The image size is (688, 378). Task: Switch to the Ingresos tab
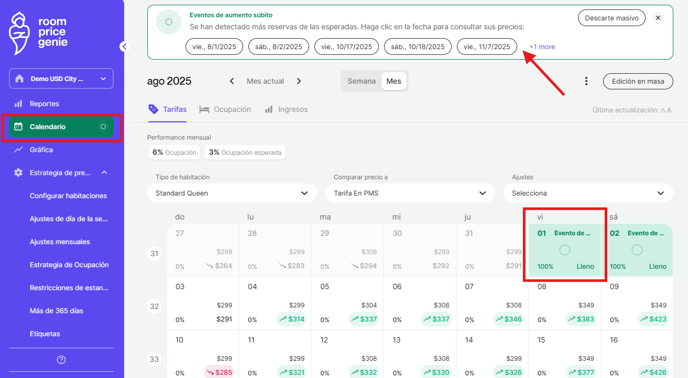pyautogui.click(x=286, y=110)
